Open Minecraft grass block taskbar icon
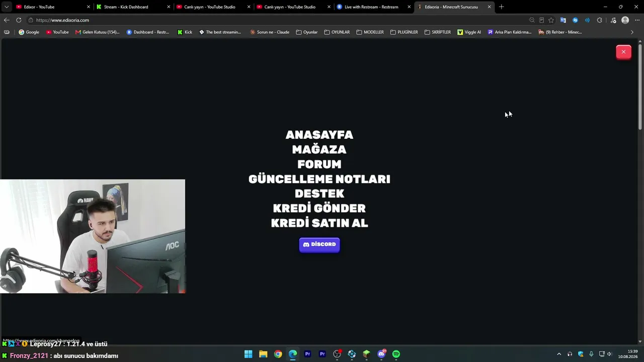The width and height of the screenshot is (644, 362). pos(366,354)
